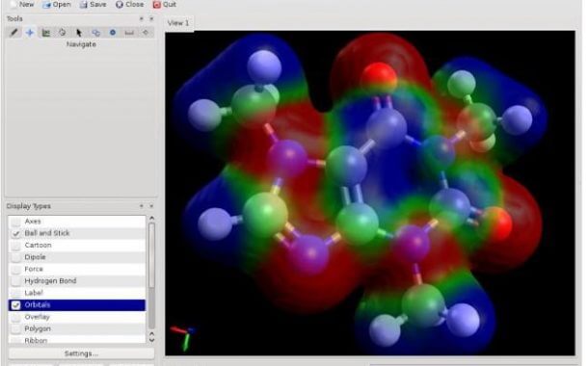This screenshot has width=588, height=366.
Task: Switch to the View 1 tab
Action: pyautogui.click(x=178, y=23)
